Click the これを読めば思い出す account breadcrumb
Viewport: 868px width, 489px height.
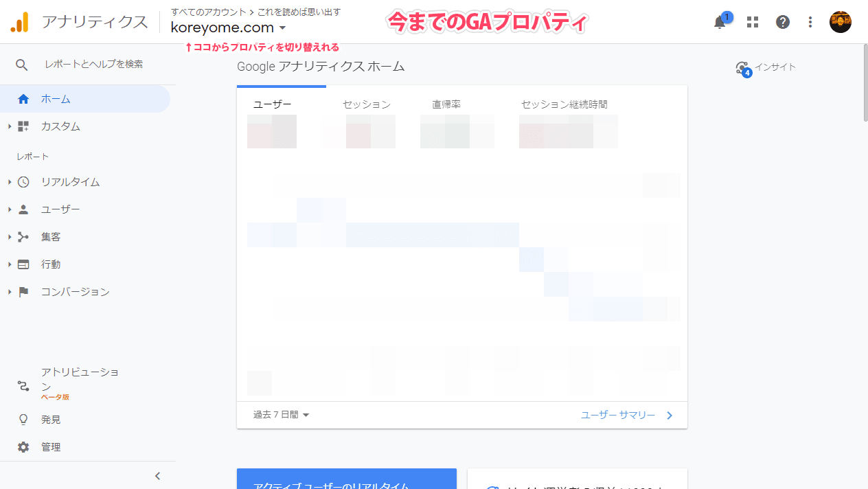tap(299, 12)
